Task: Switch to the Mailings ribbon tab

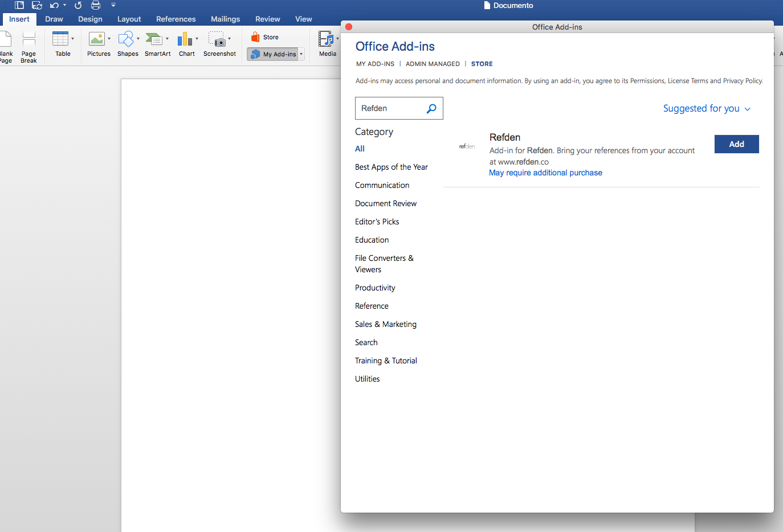Action: tap(226, 19)
